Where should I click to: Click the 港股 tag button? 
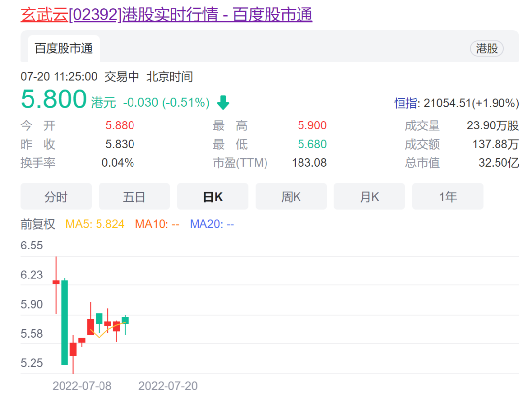pyautogui.click(x=487, y=49)
